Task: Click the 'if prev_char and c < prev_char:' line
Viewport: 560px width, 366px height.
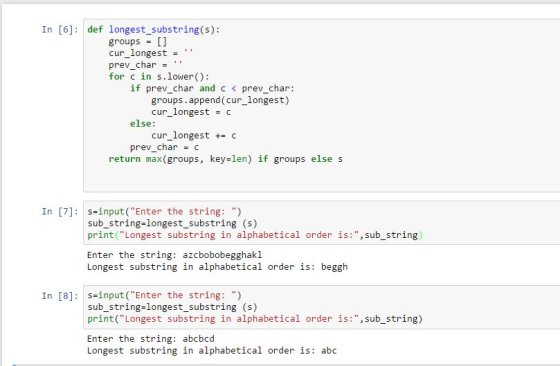Action: 212,89
